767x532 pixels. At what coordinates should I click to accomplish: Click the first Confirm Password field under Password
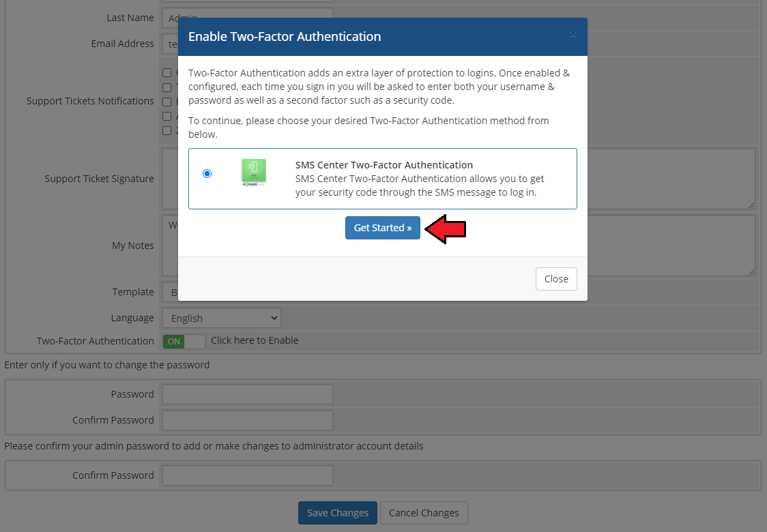click(248, 420)
